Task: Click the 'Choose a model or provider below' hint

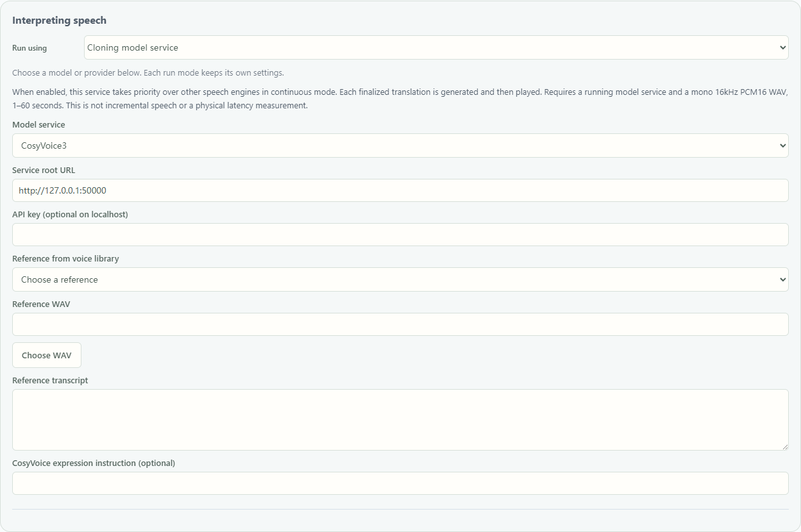Action: point(148,72)
